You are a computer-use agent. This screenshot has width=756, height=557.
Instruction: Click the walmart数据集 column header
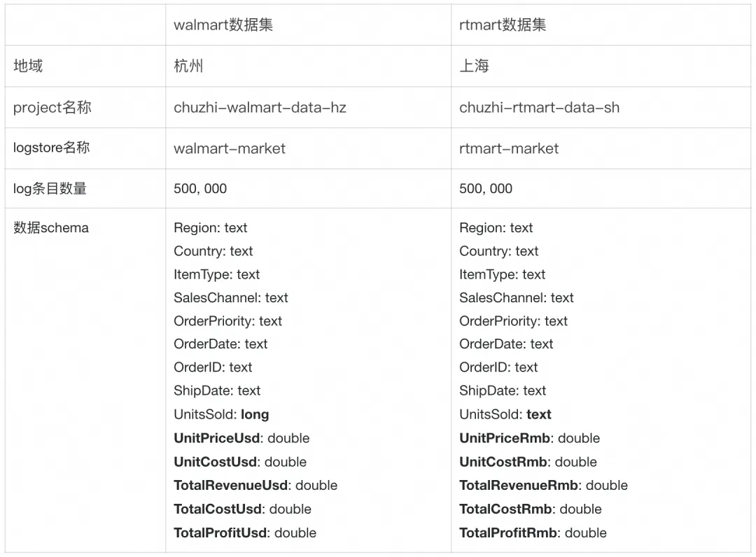click(x=223, y=25)
